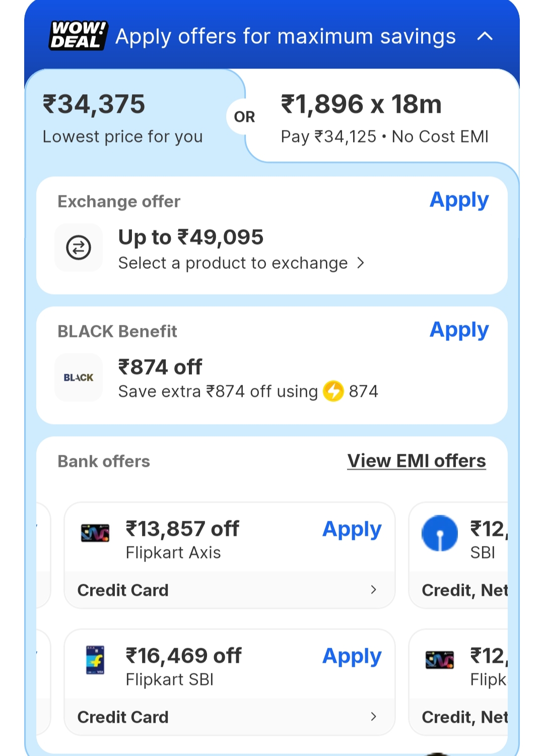Screen dimensions: 544x756
Task: Expand Flipkart SBI Credit Card details chevron
Action: coord(373,717)
